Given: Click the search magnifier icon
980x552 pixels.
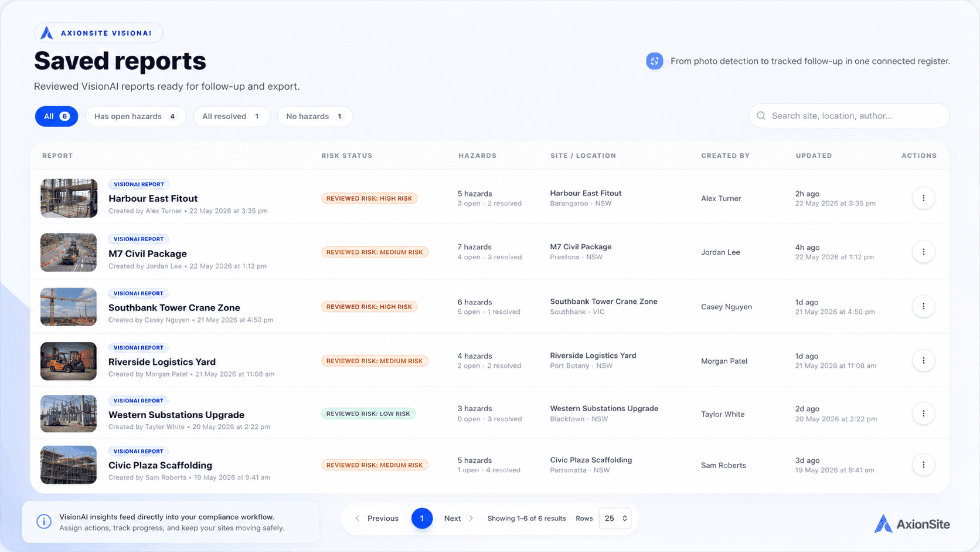Looking at the screenshot, I should click(x=761, y=116).
